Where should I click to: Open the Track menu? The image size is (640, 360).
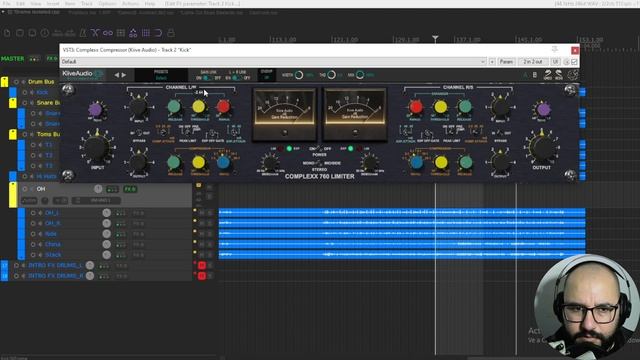pyautogui.click(x=87, y=4)
